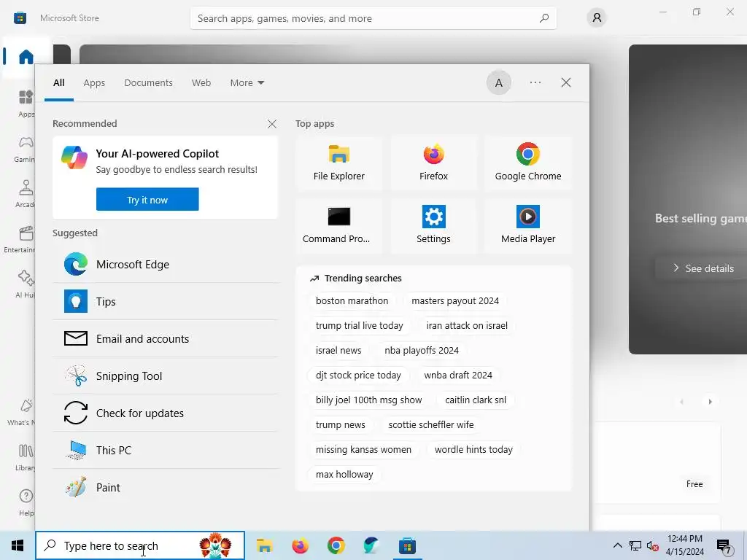747x560 pixels.
Task: Launch Paint from Suggested list
Action: (x=166, y=487)
